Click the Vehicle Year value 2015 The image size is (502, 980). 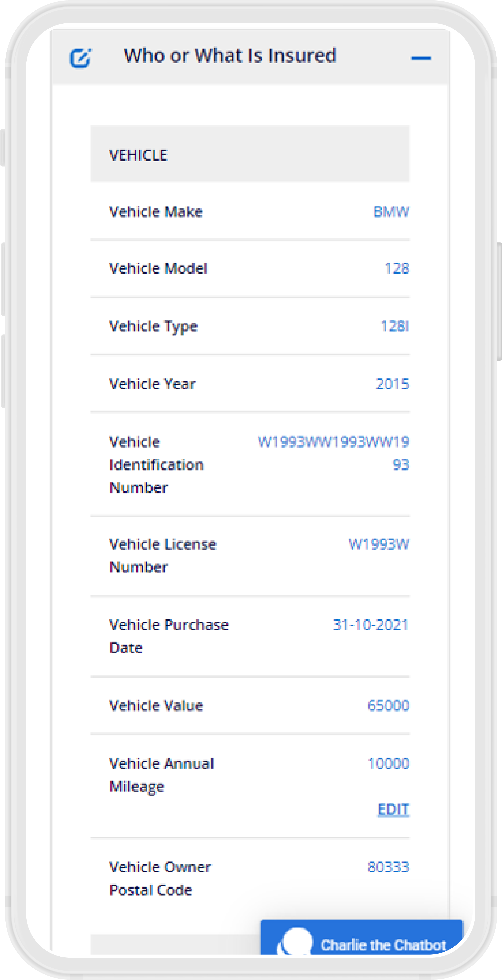click(392, 384)
